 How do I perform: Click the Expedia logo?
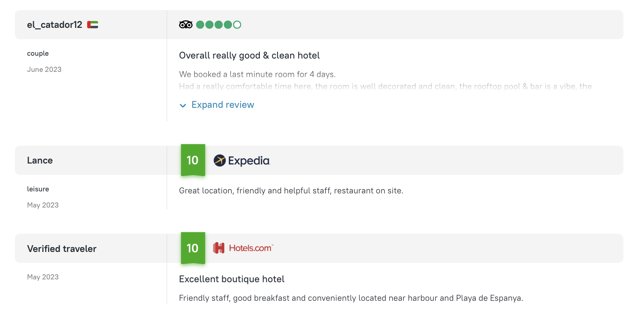[x=242, y=161]
